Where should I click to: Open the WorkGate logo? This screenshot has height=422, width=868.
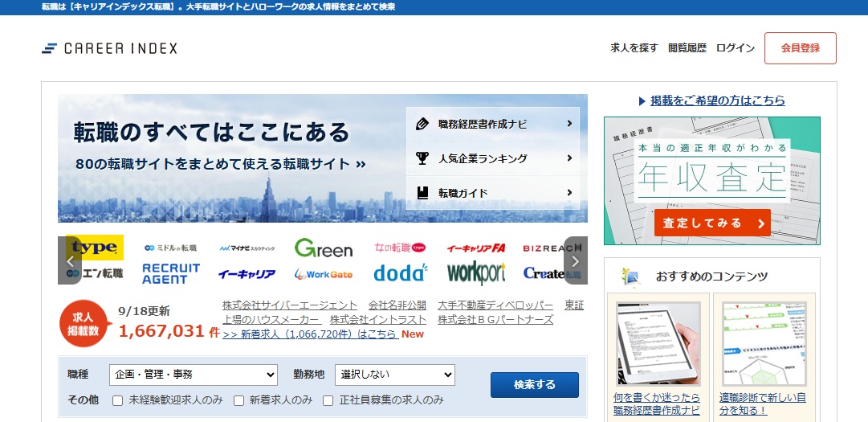[x=324, y=274]
